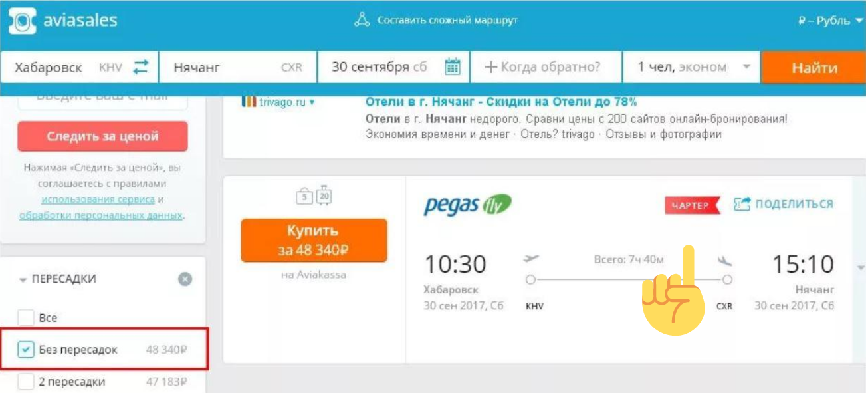The width and height of the screenshot is (868, 393).
Task: Collapse the Пересадки filter section
Action: pyautogui.click(x=23, y=280)
